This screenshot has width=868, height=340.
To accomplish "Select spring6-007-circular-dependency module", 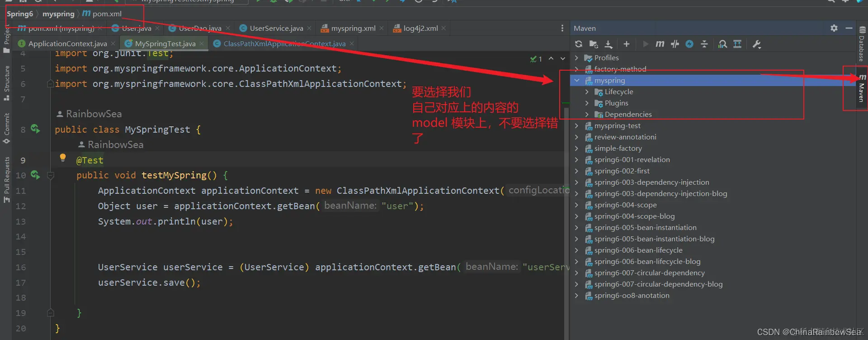I will pos(649,273).
